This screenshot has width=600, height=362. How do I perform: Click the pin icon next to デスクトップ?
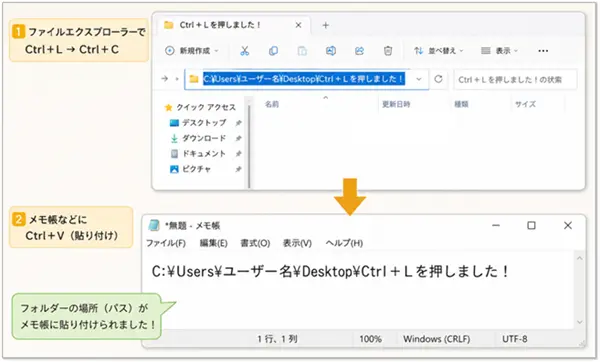pos(238,123)
